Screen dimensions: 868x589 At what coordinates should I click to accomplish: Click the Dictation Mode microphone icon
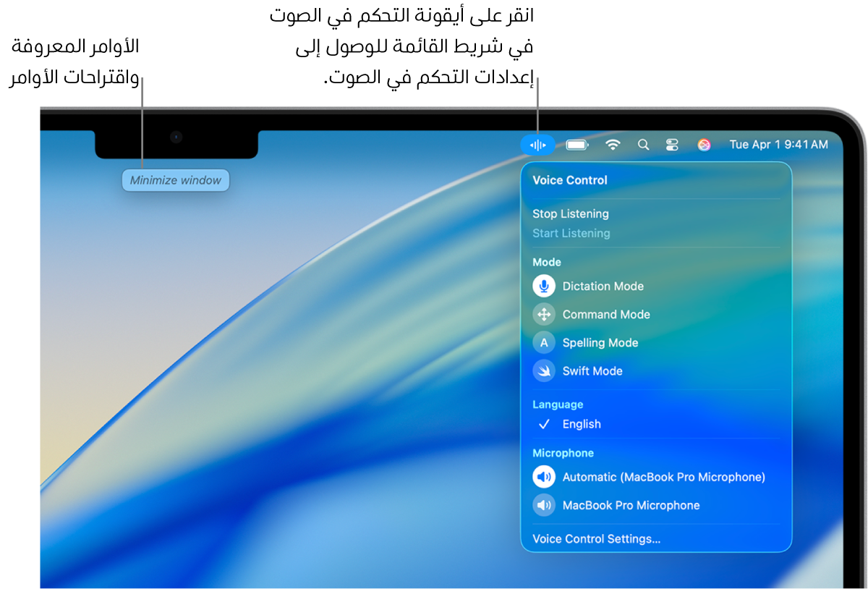pyautogui.click(x=544, y=286)
